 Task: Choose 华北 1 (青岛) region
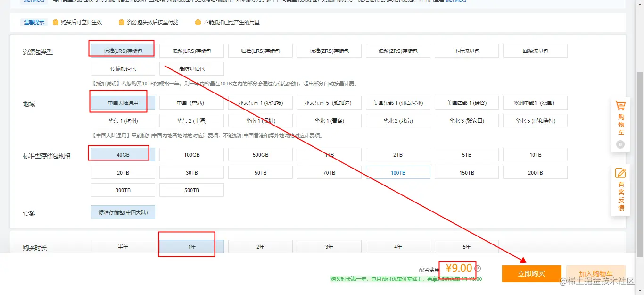(329, 121)
